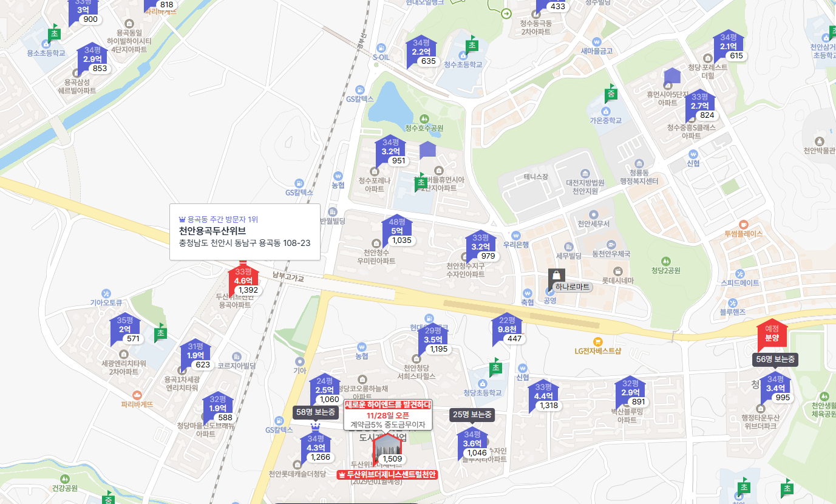Select the 청당초등학교 green 초 flag
Image resolution: width=836 pixels, height=504 pixels.
(x=495, y=367)
